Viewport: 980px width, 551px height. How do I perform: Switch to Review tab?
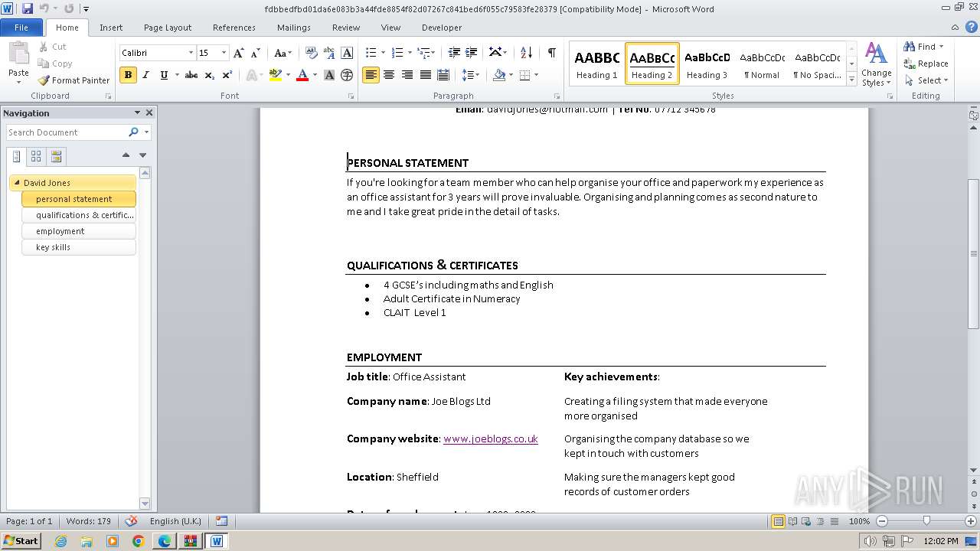[x=346, y=28]
